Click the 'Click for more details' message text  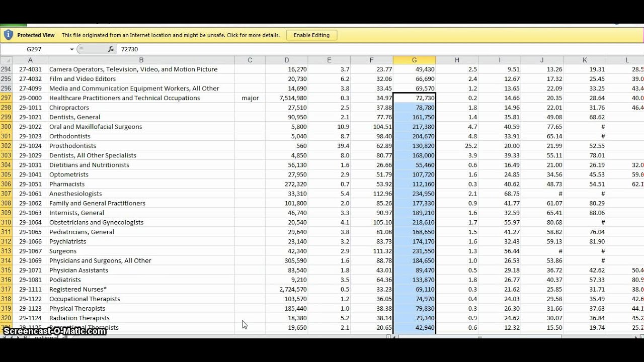(253, 35)
